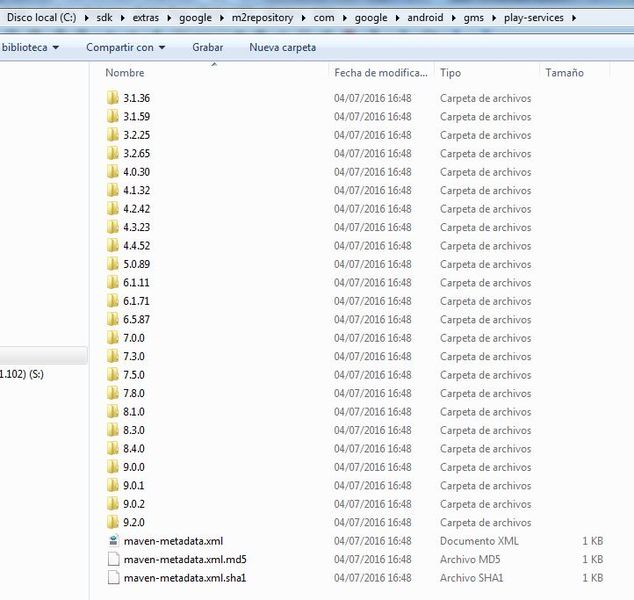Image resolution: width=634 pixels, height=600 pixels.
Task: Select folder icon for 3.2.65
Action: (x=113, y=153)
